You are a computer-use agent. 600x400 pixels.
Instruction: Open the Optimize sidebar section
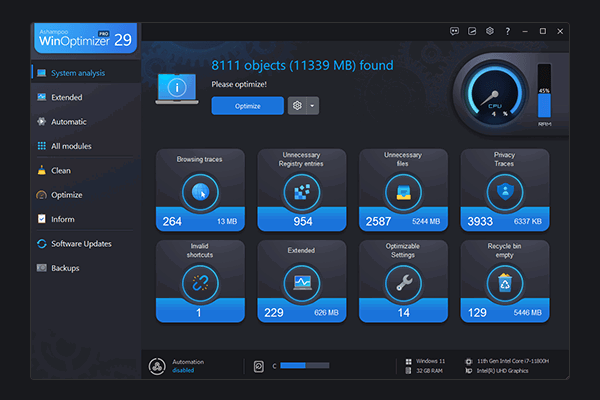[x=86, y=195]
